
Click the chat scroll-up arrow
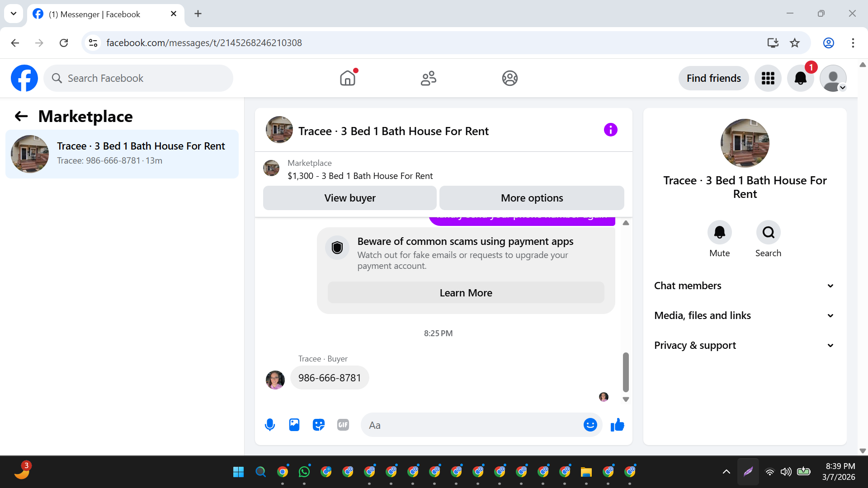point(626,223)
